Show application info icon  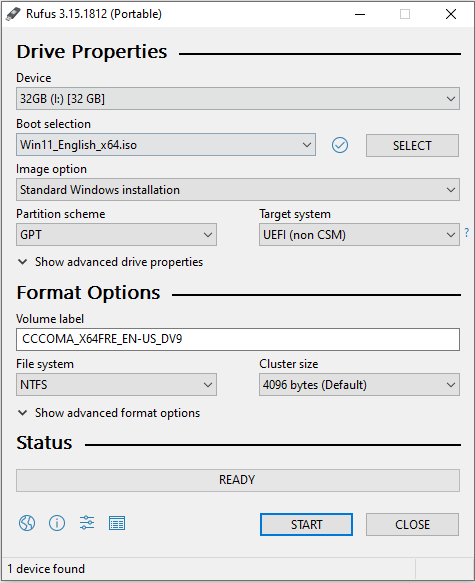coord(57,523)
